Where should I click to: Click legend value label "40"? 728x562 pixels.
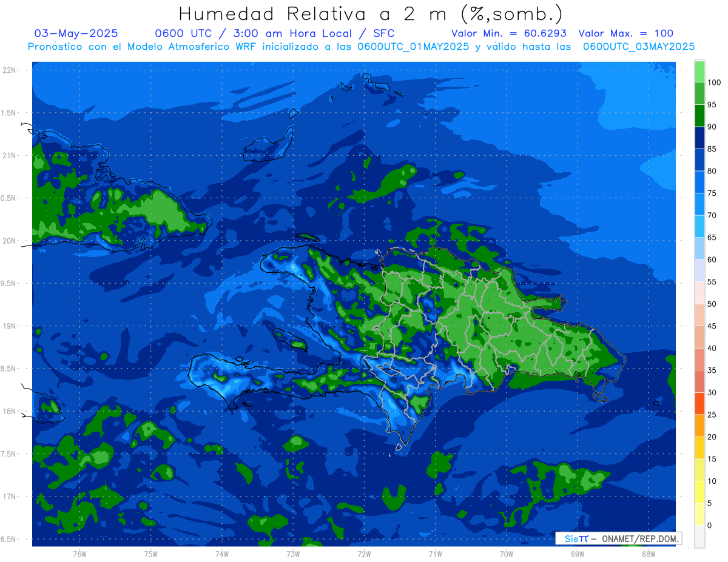pos(712,348)
